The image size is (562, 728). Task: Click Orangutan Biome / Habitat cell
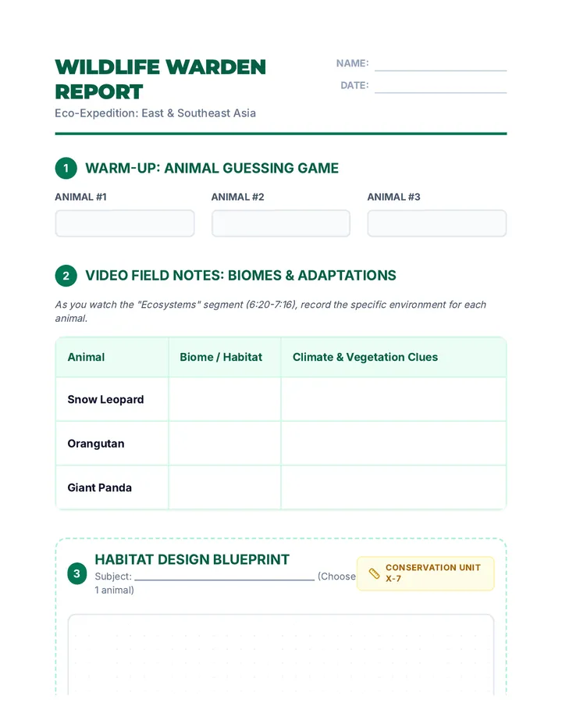tap(225, 444)
